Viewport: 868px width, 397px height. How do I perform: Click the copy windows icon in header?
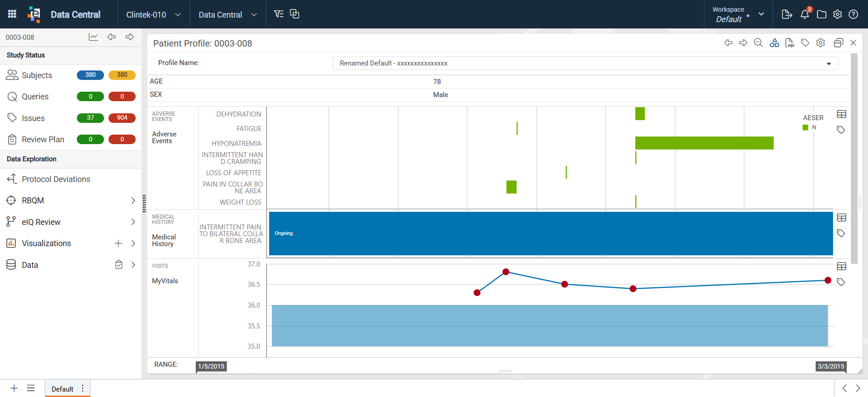click(x=295, y=14)
